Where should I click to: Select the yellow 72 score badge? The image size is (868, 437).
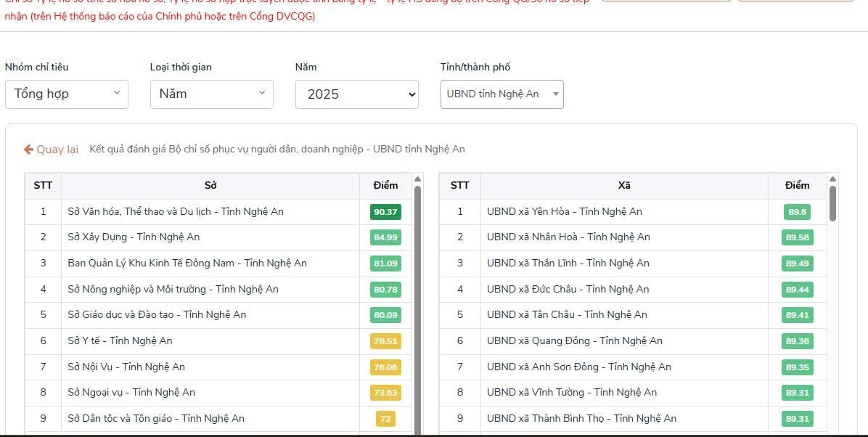coord(385,419)
